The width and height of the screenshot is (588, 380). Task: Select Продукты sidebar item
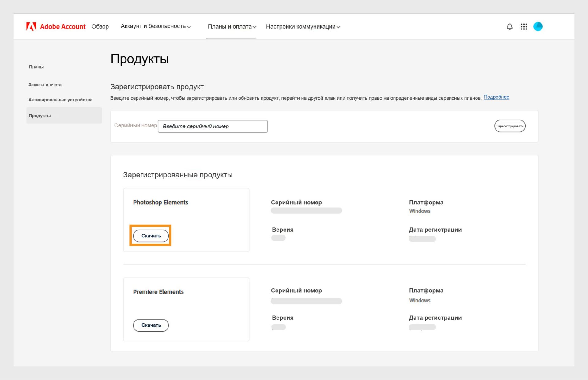tap(40, 116)
